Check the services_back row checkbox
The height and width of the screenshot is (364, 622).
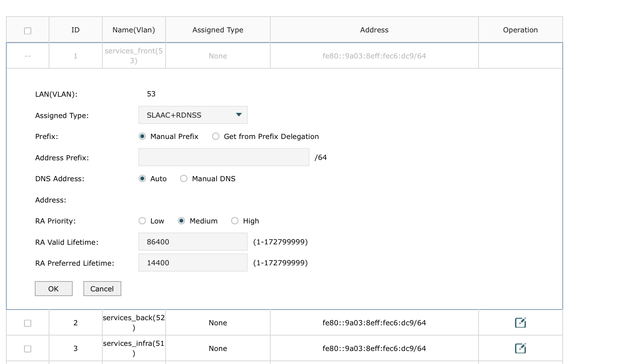(28, 323)
